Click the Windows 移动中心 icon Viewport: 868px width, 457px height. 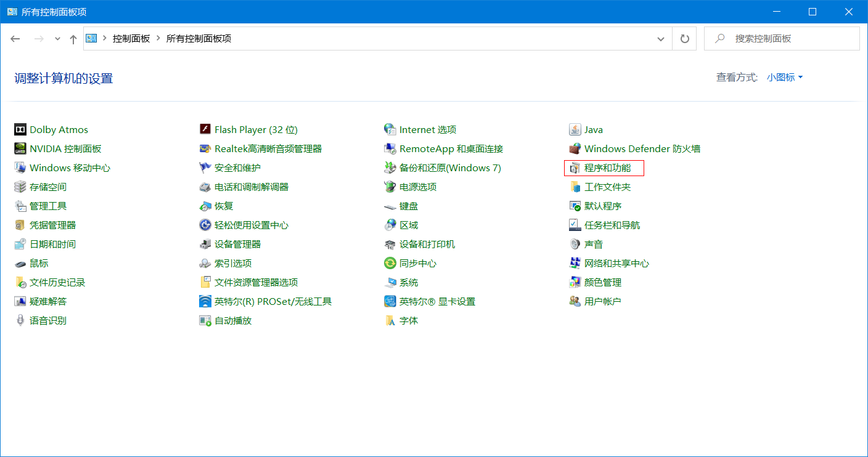pos(20,168)
